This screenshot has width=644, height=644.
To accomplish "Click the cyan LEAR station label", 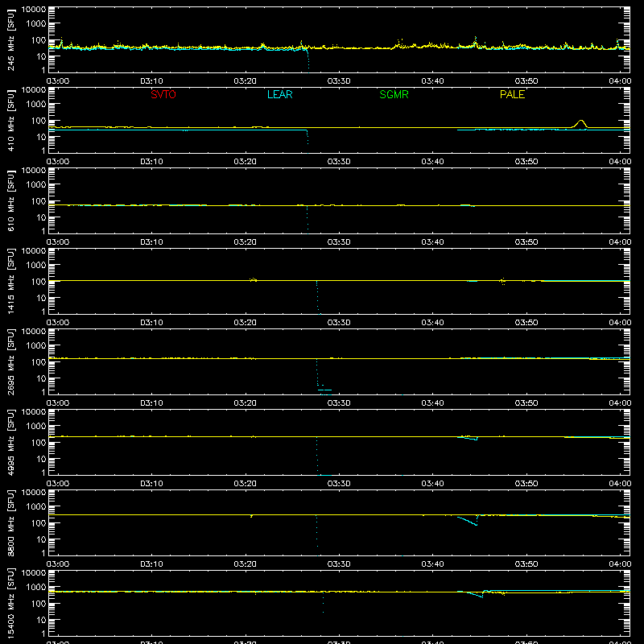I will pos(279,94).
